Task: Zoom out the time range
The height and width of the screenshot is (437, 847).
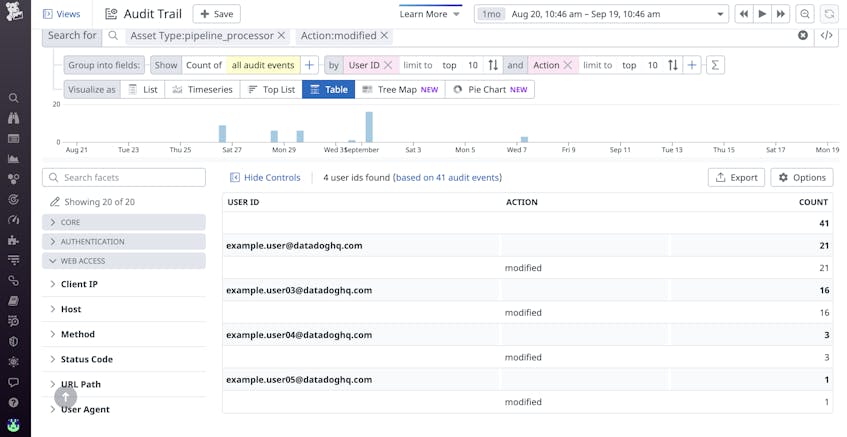Action: (x=805, y=14)
